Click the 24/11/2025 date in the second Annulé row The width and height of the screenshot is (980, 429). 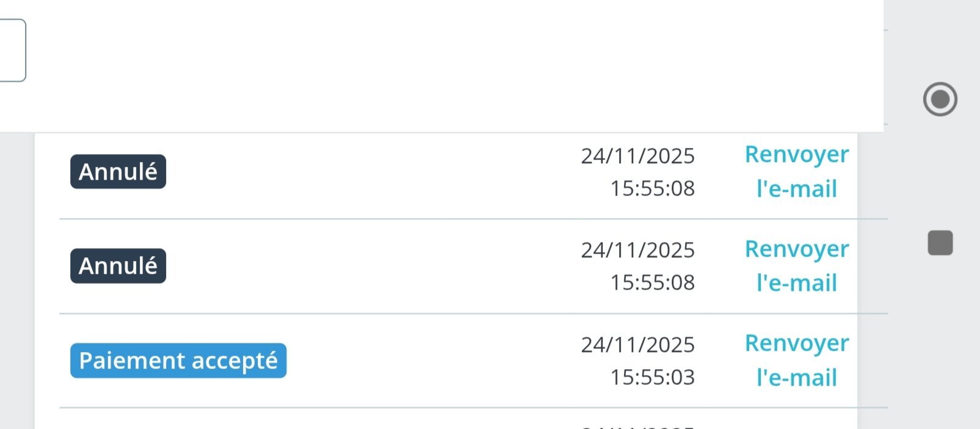pyautogui.click(x=637, y=250)
